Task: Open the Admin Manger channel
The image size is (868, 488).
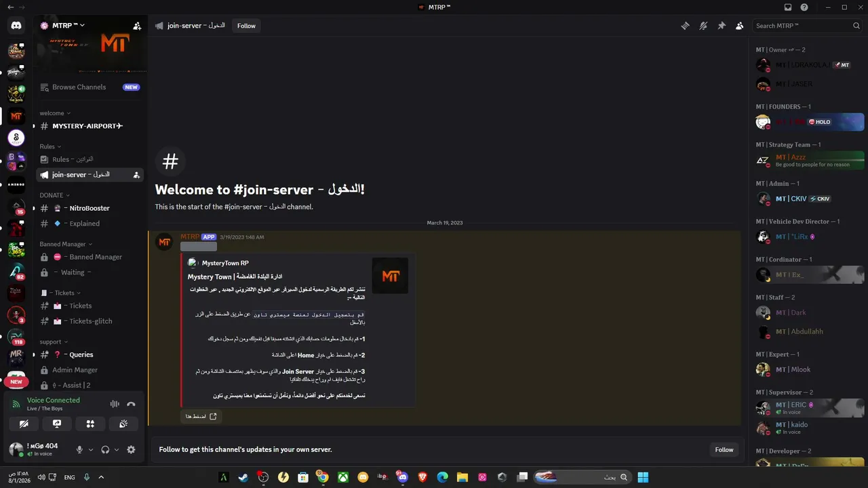Action: [x=90, y=370]
